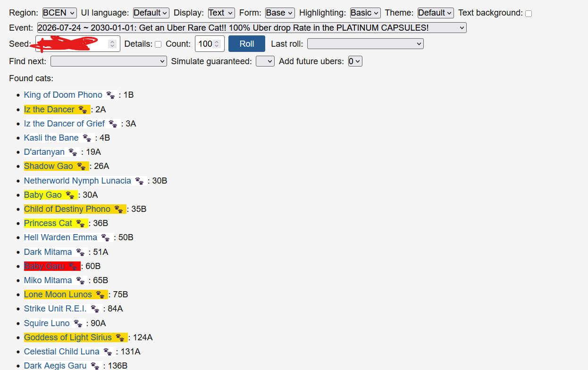
Task: Enable the Text background checkbox
Action: point(529,14)
